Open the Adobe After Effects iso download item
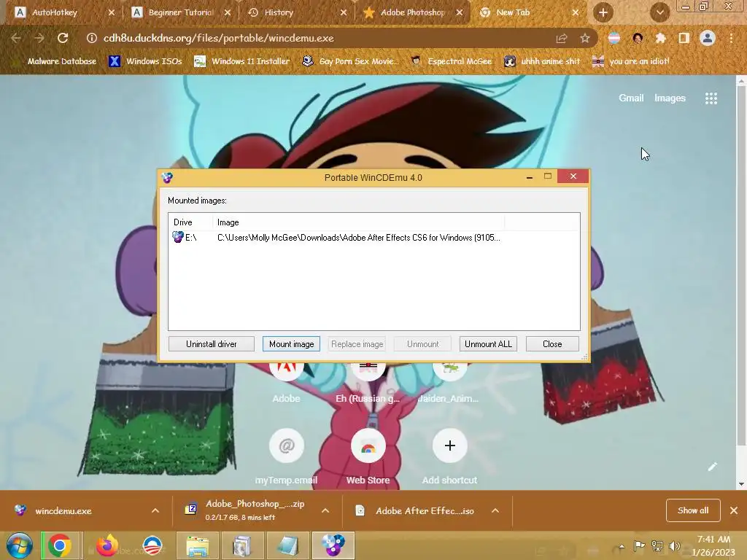Image resolution: width=747 pixels, height=560 pixels. point(415,510)
